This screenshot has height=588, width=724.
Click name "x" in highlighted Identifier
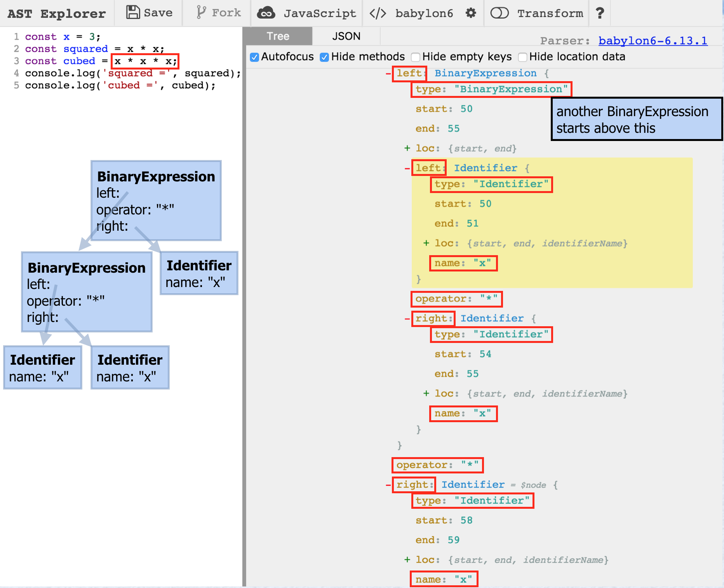(x=463, y=263)
